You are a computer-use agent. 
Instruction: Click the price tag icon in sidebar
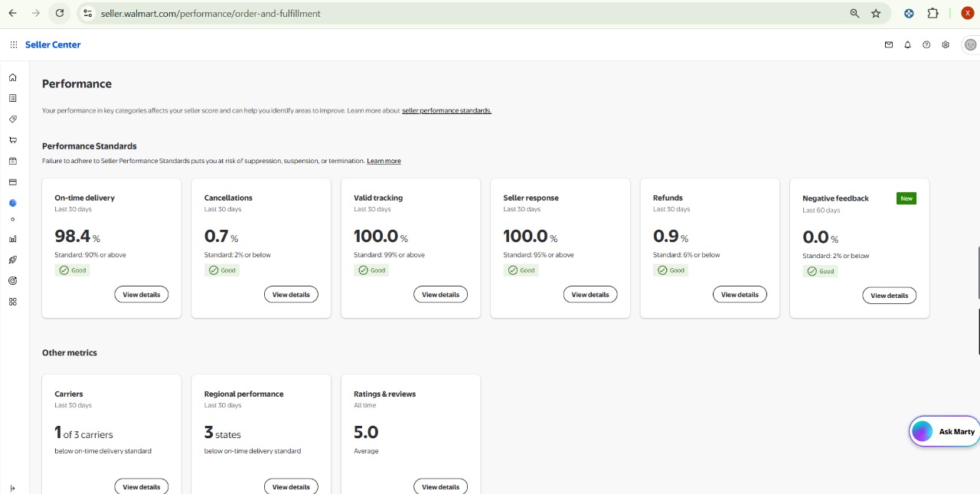click(12, 119)
